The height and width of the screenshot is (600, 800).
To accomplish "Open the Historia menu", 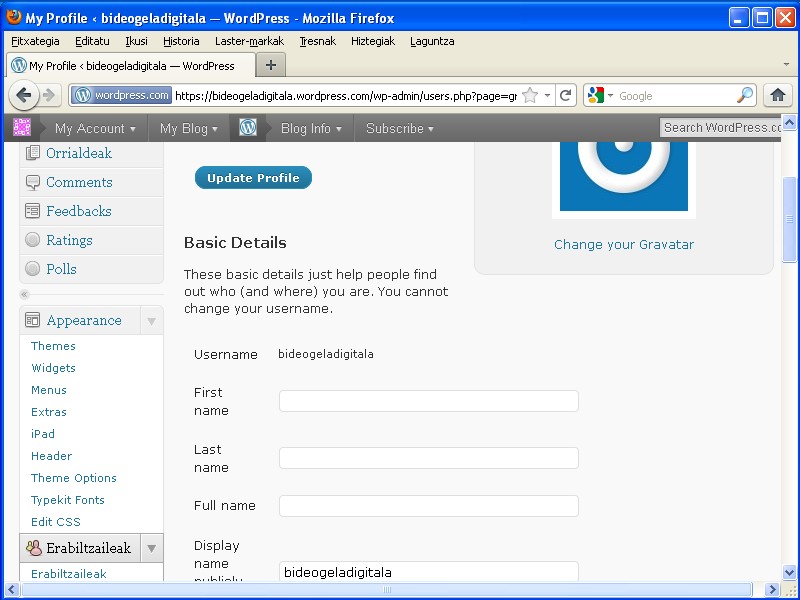I will pyautogui.click(x=181, y=41).
